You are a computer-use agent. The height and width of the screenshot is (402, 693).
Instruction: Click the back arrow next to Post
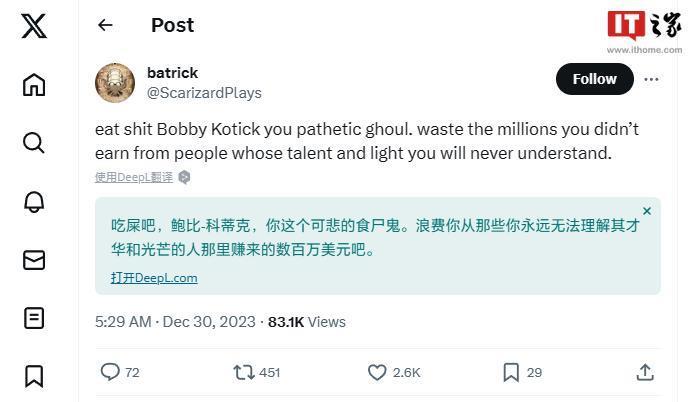[x=106, y=25]
